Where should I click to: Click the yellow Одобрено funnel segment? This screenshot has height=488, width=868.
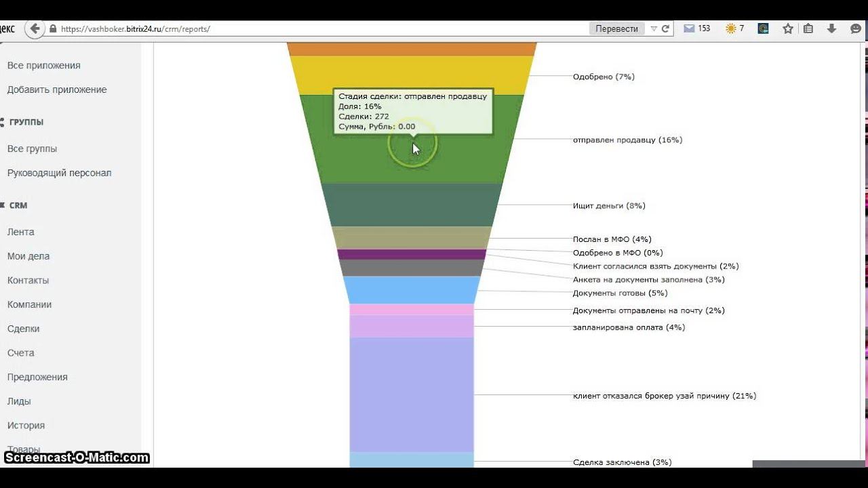[412, 75]
